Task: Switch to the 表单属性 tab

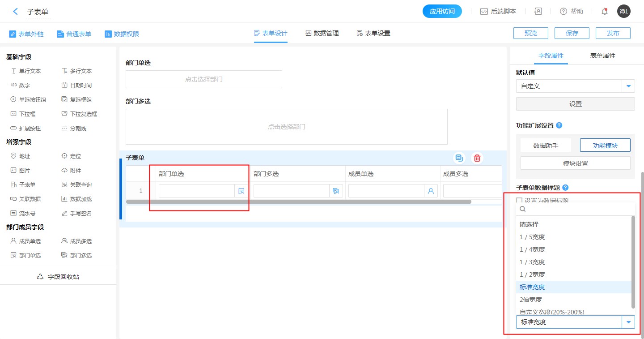Action: point(602,56)
